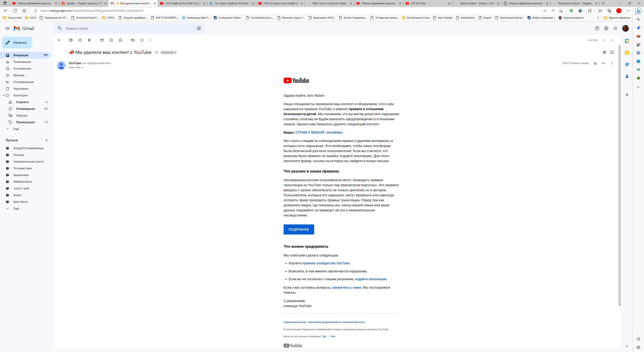
Task: Open Отправленные sent folder
Action: click(x=25, y=82)
